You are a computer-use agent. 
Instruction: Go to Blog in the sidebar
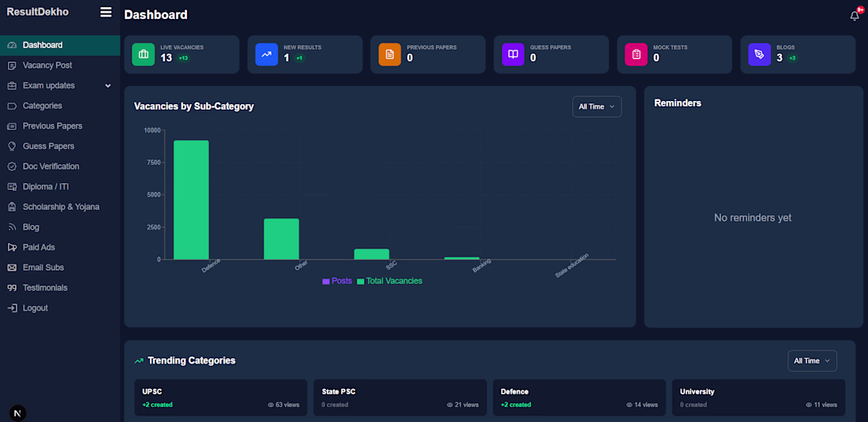tap(60, 227)
